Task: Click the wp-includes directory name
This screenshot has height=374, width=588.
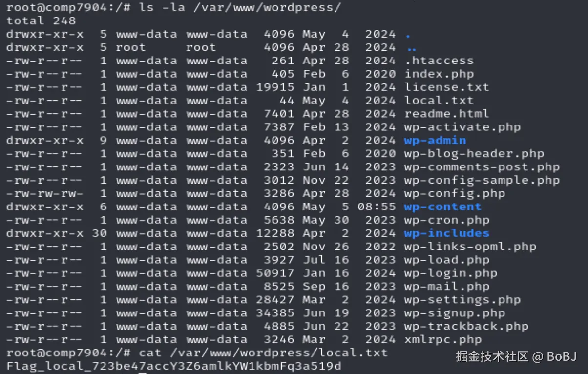Action: point(446,233)
